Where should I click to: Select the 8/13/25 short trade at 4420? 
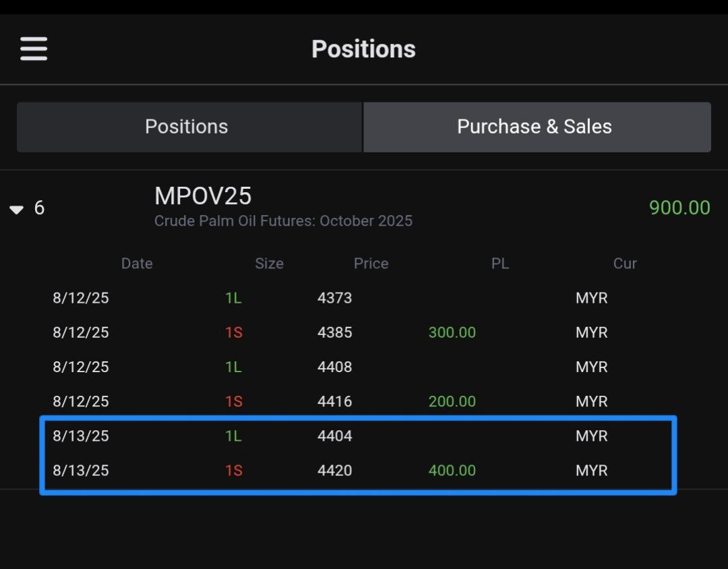[334, 471]
